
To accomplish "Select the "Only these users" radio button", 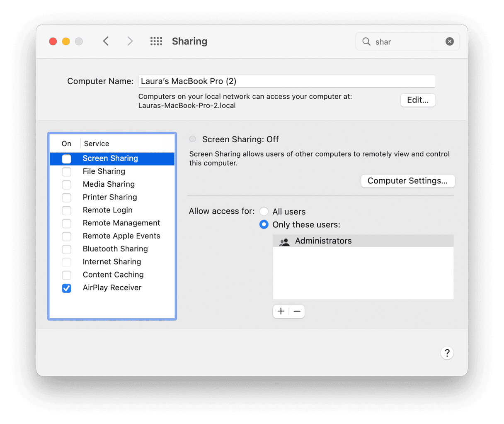I will (x=264, y=224).
